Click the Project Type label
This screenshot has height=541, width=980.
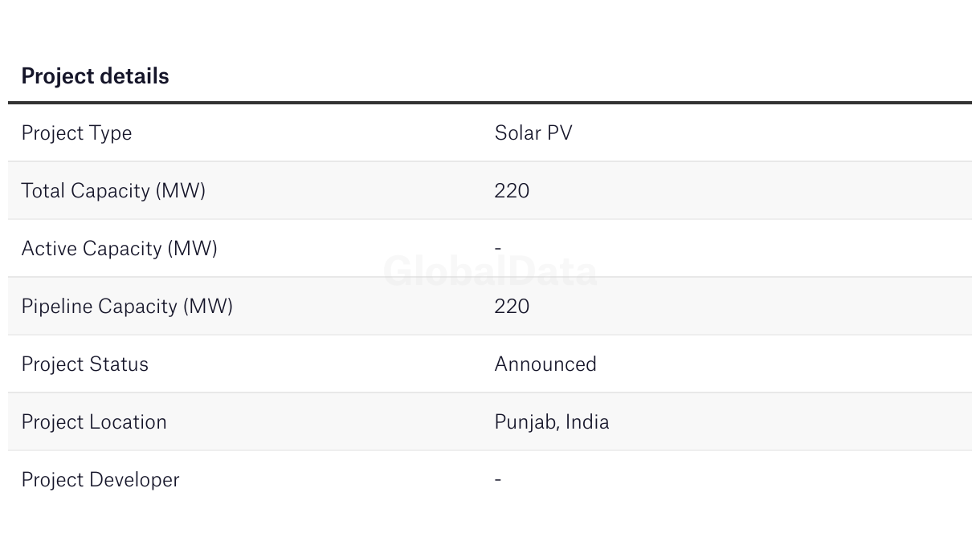click(x=76, y=133)
